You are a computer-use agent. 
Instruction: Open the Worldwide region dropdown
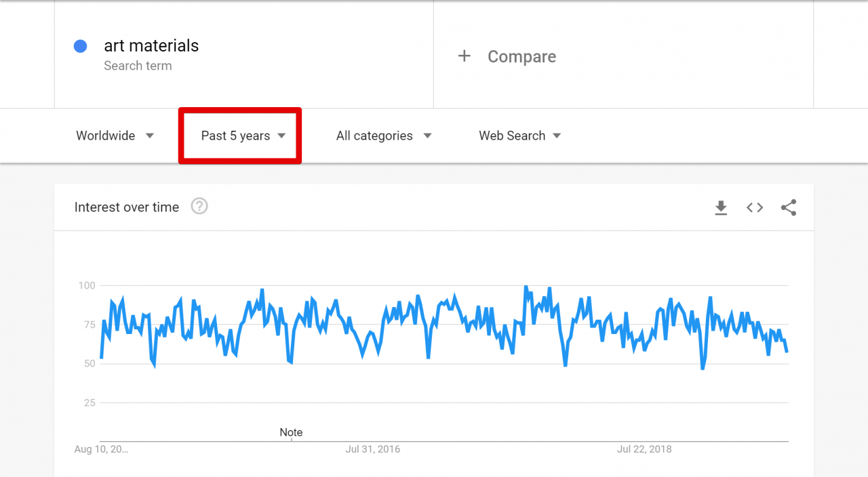tap(115, 136)
